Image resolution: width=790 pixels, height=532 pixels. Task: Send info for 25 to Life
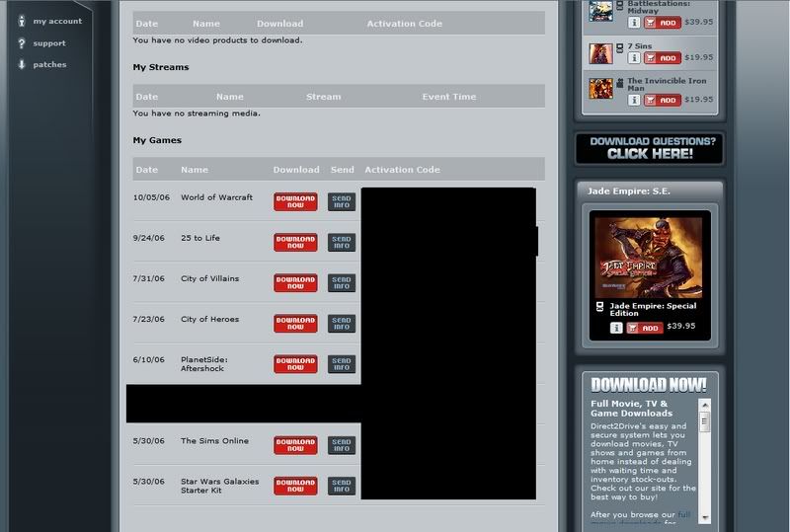tap(342, 243)
